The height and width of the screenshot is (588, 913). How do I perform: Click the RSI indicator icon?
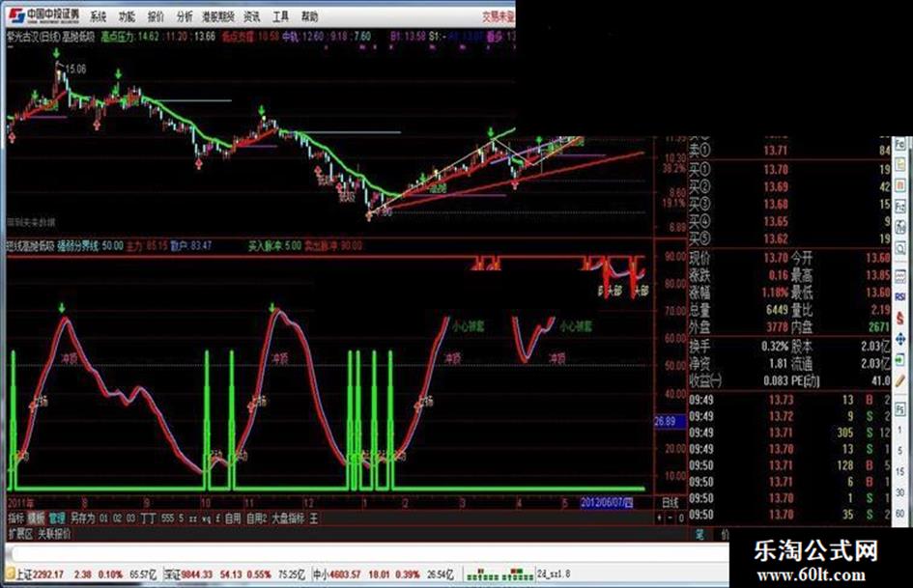900,297
